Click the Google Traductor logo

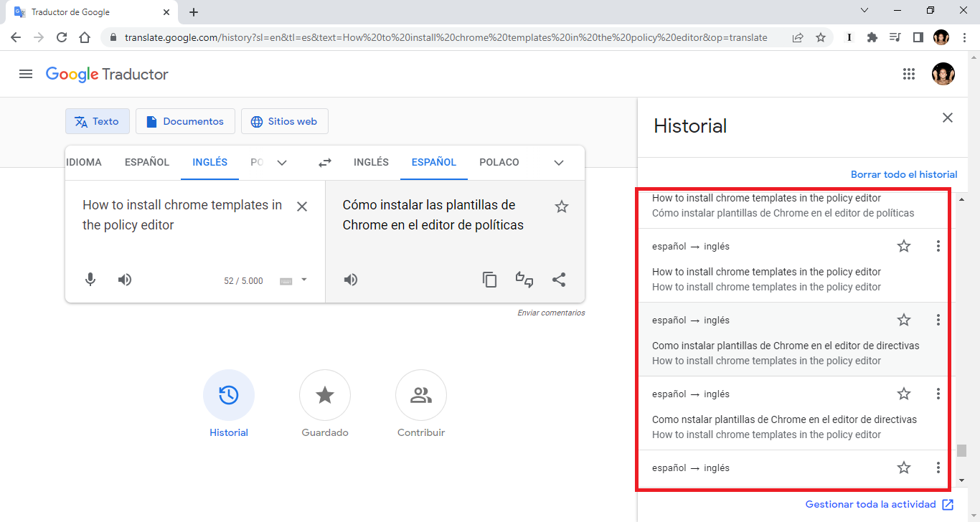click(107, 74)
